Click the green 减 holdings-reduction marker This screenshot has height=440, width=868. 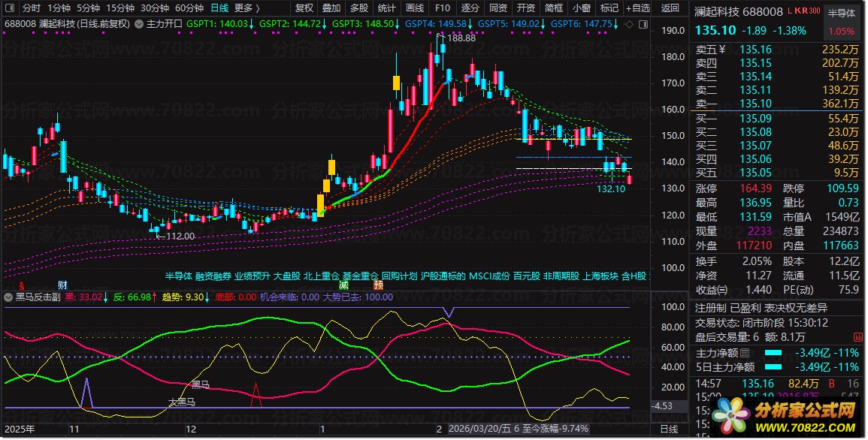pyautogui.click(x=343, y=285)
